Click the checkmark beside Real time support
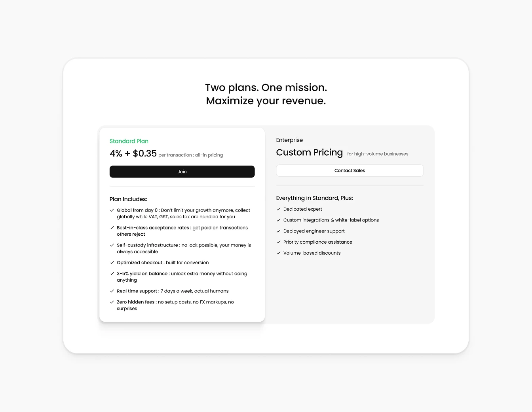 point(112,291)
